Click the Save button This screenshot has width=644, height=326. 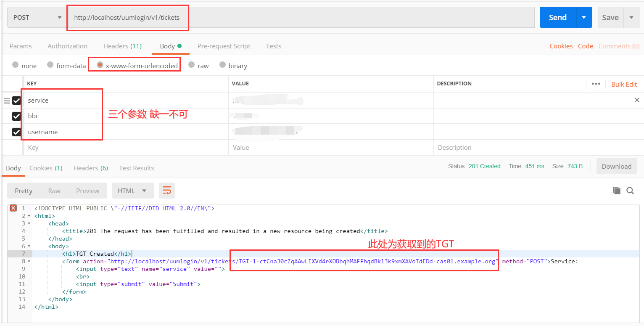pos(610,17)
